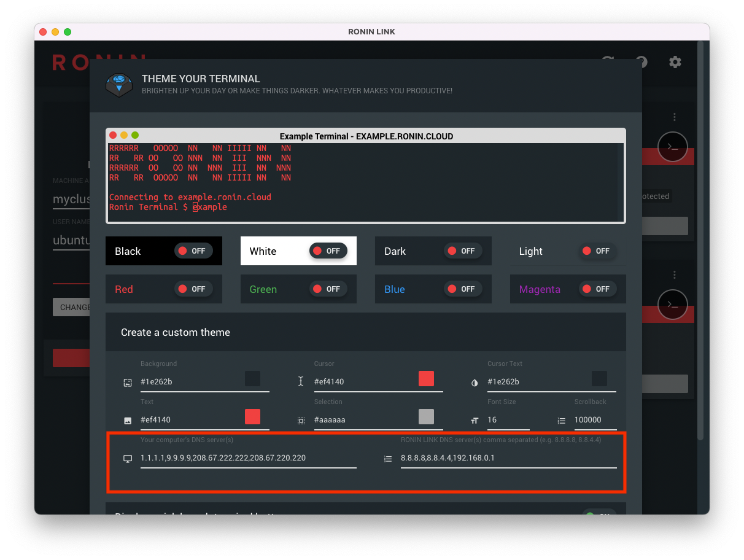This screenshot has width=744, height=560.
Task: Click the Selection field marquee icon
Action: (x=301, y=421)
